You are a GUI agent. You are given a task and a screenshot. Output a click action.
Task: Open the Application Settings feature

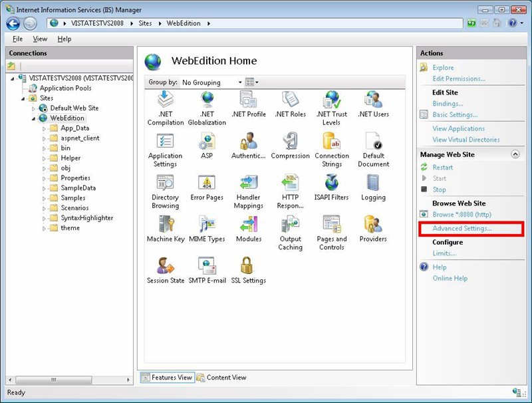(x=165, y=150)
